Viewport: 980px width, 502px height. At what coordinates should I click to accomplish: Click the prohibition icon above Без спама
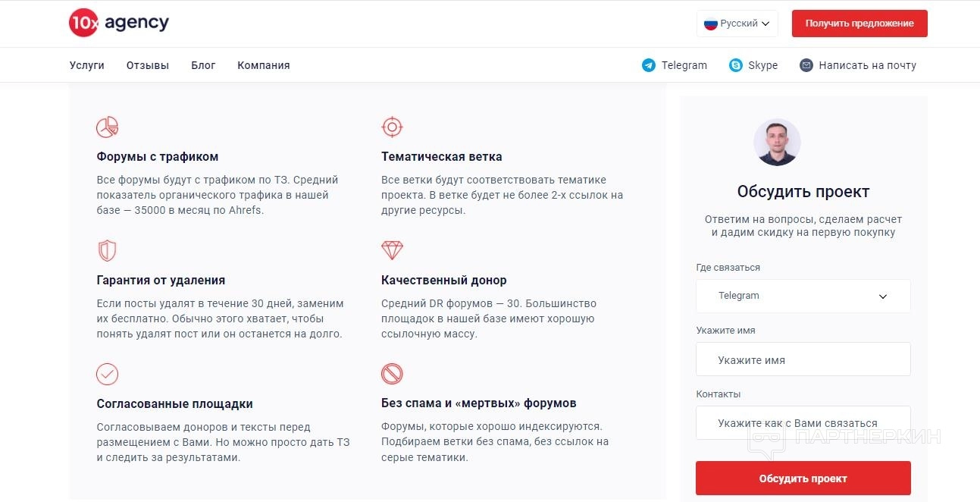(392, 374)
